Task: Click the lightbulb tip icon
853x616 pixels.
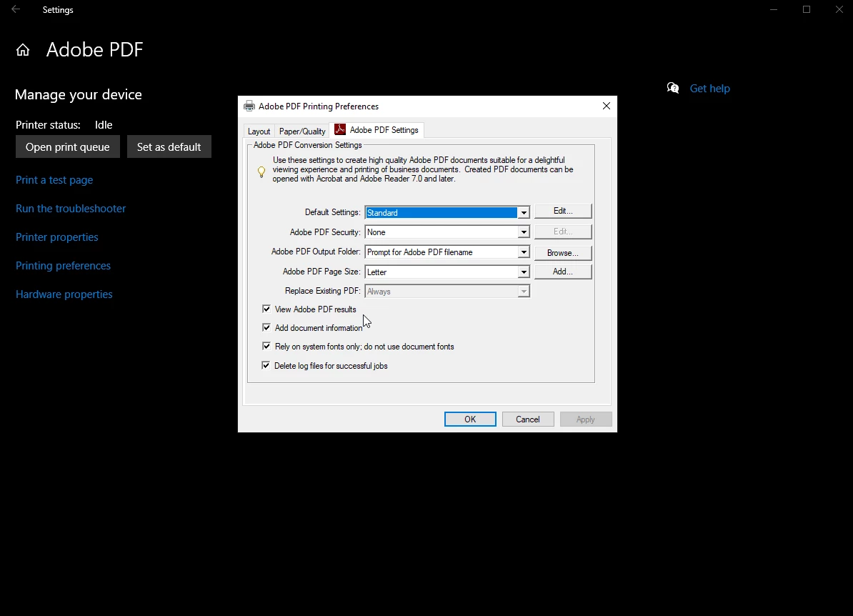Action: [x=261, y=172]
